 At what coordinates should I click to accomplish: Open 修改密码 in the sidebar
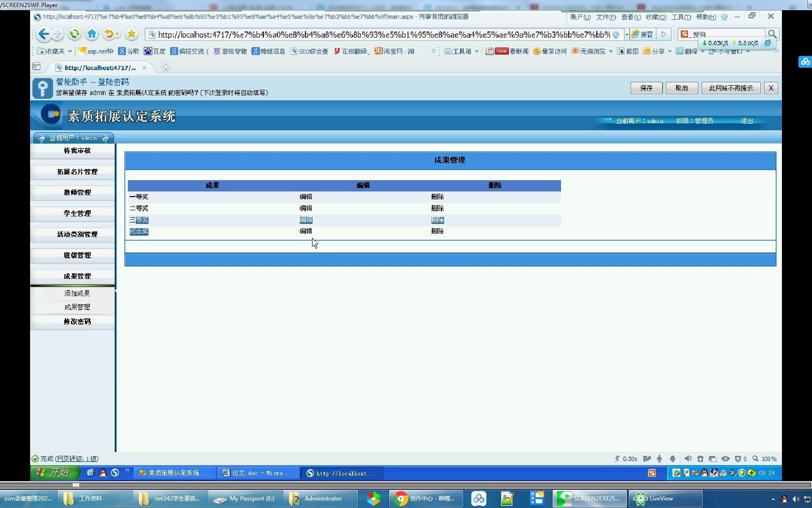(77, 321)
